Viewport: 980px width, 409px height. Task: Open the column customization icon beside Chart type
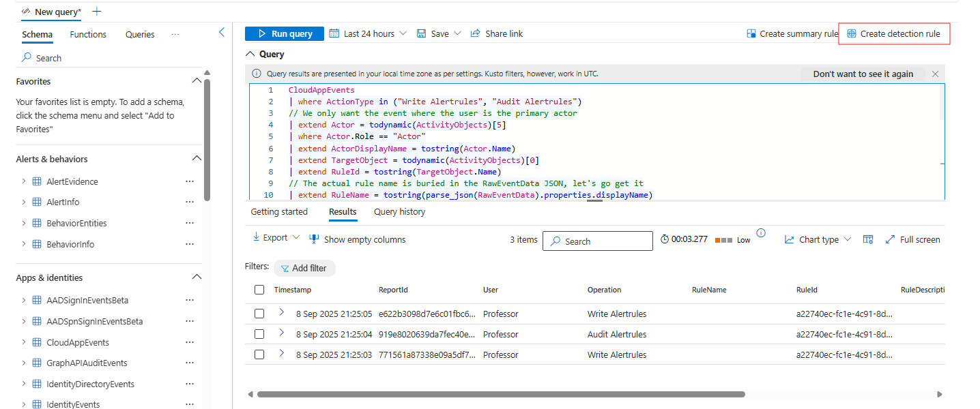(868, 239)
